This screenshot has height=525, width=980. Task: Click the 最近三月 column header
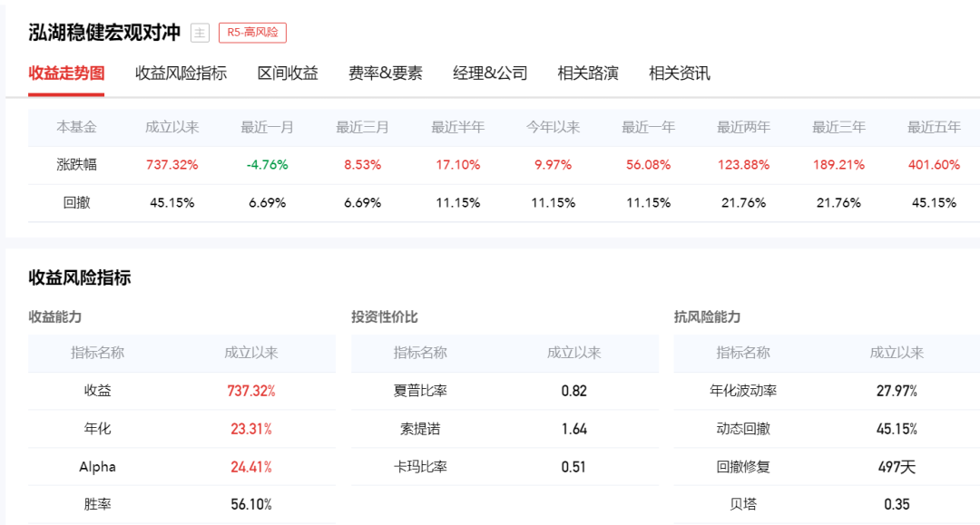click(x=362, y=127)
